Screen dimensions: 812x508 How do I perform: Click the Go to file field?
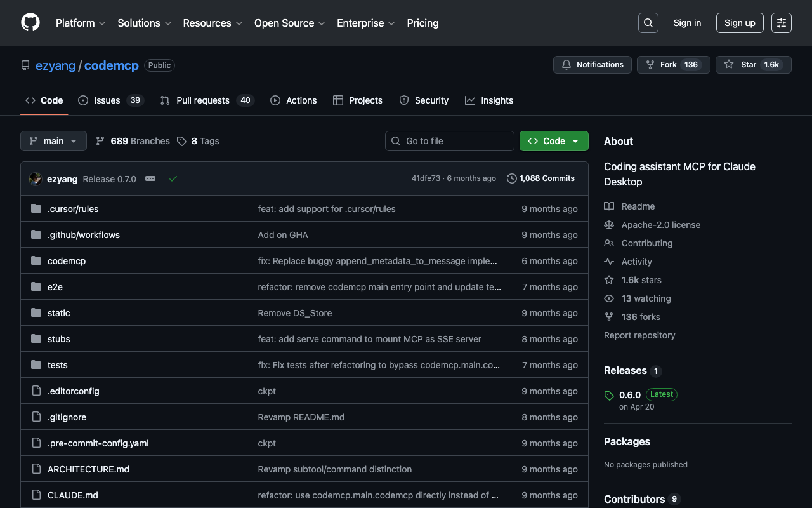coord(449,141)
